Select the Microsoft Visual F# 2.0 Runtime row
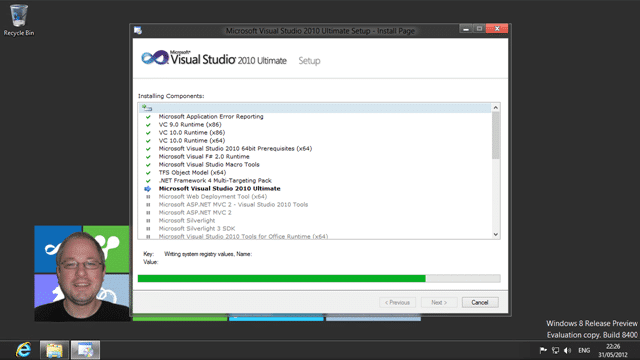Screen dimensions: 640x360 (204, 156)
